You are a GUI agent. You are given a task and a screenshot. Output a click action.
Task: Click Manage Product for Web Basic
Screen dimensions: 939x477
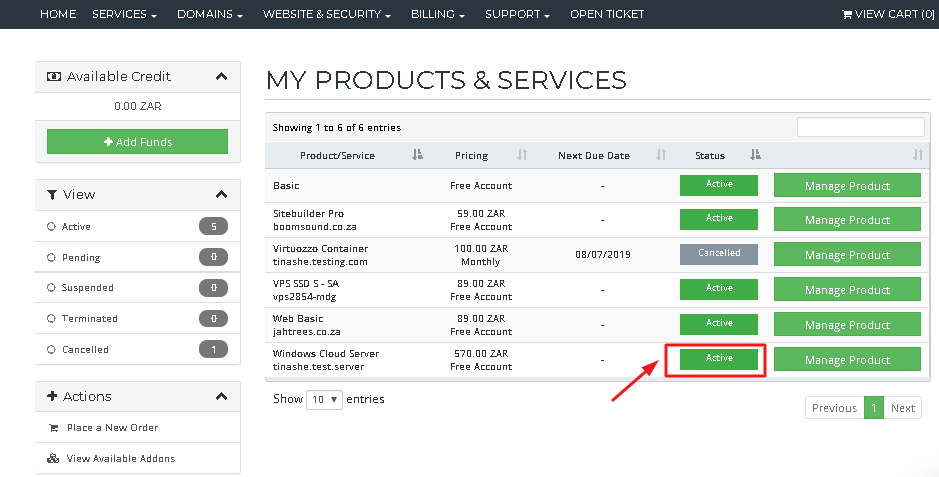coord(847,324)
